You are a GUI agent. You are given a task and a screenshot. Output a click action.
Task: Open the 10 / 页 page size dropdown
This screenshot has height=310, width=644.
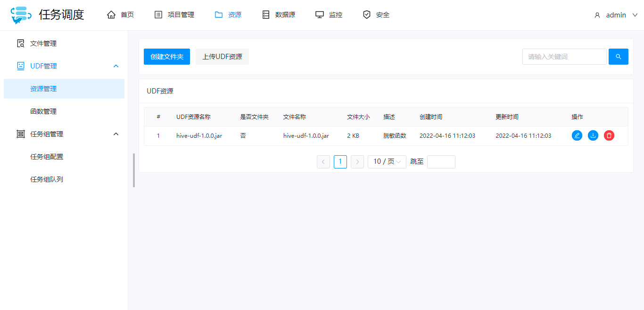pyautogui.click(x=387, y=161)
